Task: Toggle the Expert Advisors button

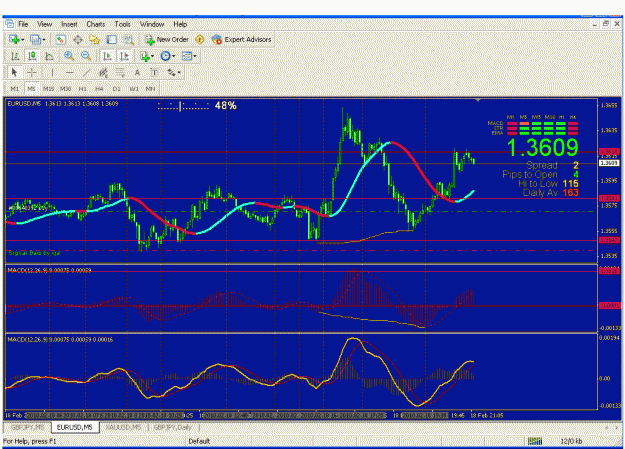Action: click(x=242, y=39)
